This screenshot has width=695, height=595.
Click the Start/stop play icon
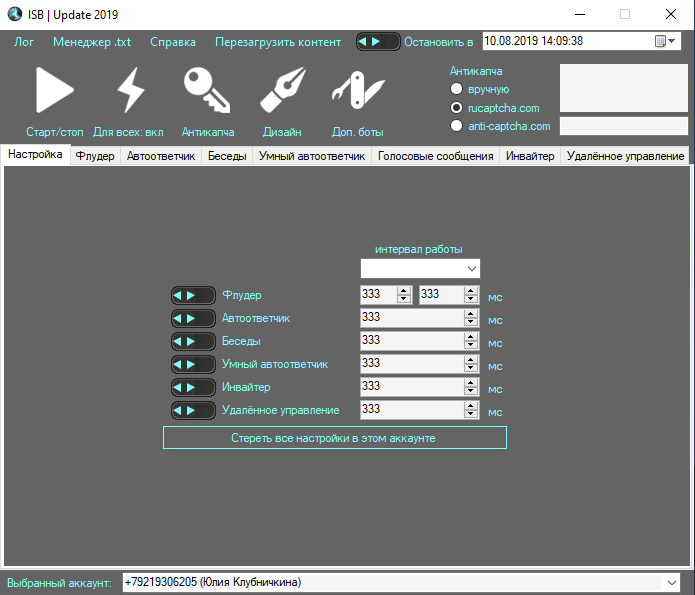[x=55, y=90]
